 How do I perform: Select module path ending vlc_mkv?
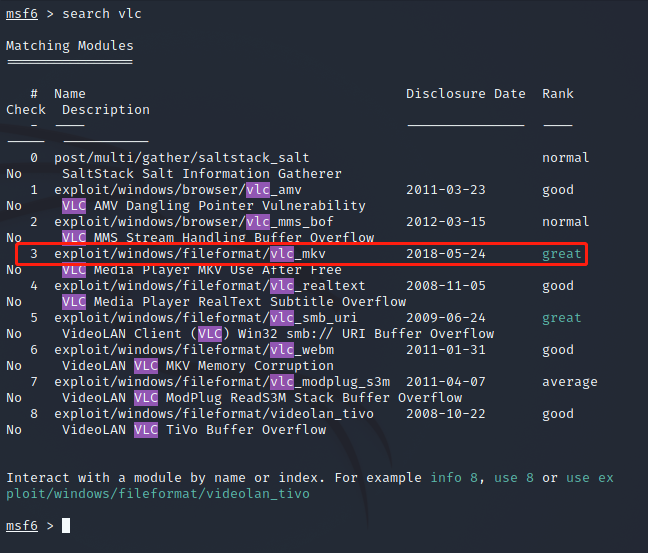pos(190,254)
